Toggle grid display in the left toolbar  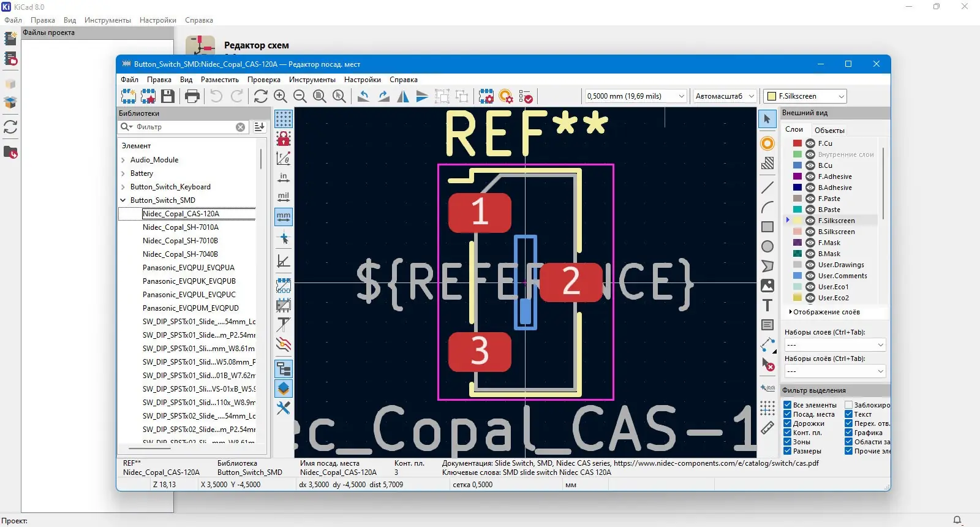284,119
